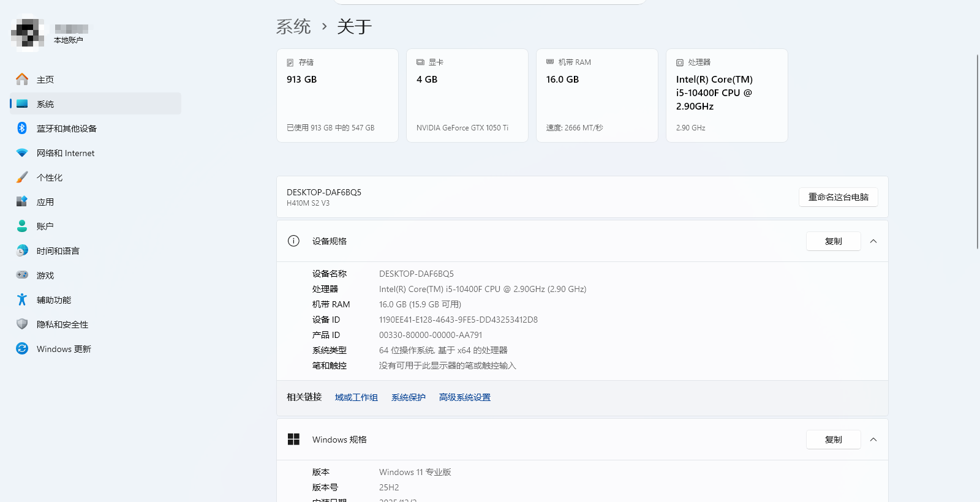This screenshot has height=502, width=980.
Task: Click the 已使用 913 GB 中的 547 GB text
Action: click(x=331, y=128)
